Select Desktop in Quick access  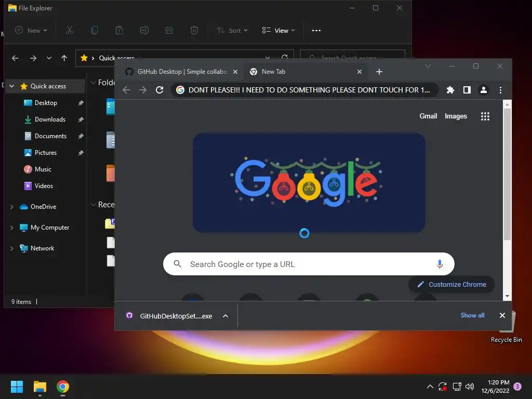tap(46, 103)
